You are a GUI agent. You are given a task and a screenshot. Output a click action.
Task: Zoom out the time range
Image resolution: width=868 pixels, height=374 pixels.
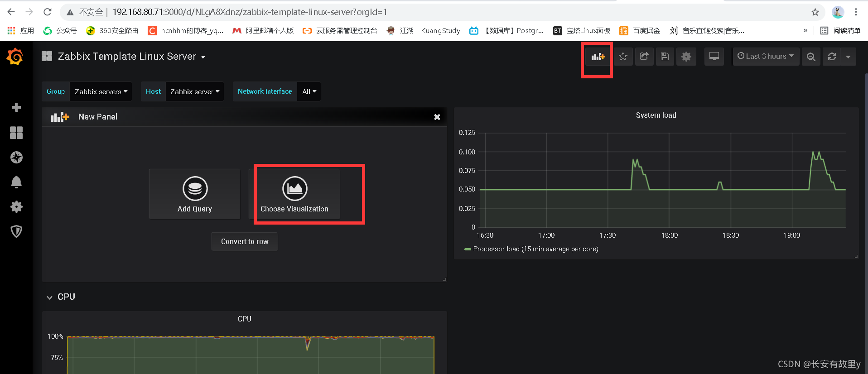click(x=811, y=57)
